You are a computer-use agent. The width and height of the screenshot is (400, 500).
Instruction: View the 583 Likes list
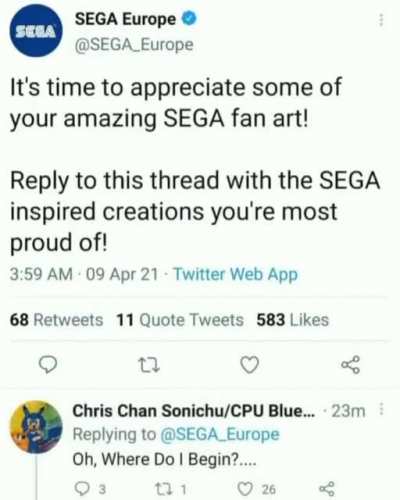coord(293,320)
